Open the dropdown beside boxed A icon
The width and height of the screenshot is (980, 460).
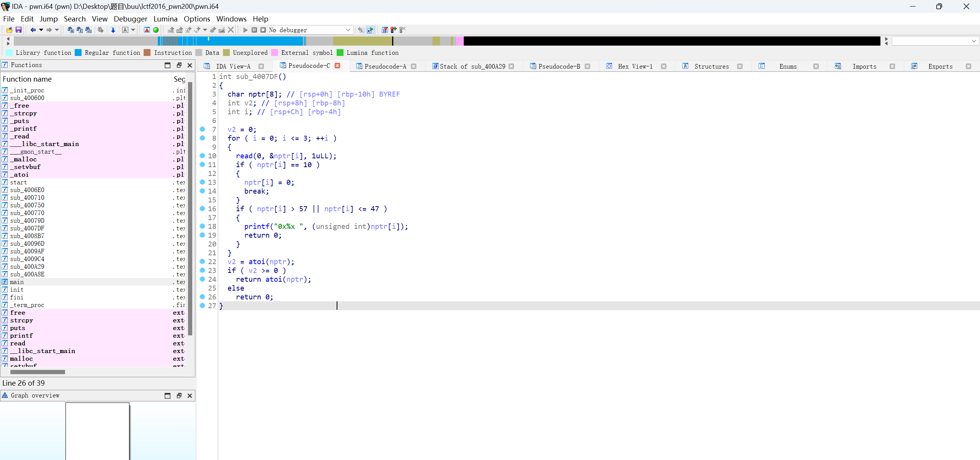tap(133, 30)
